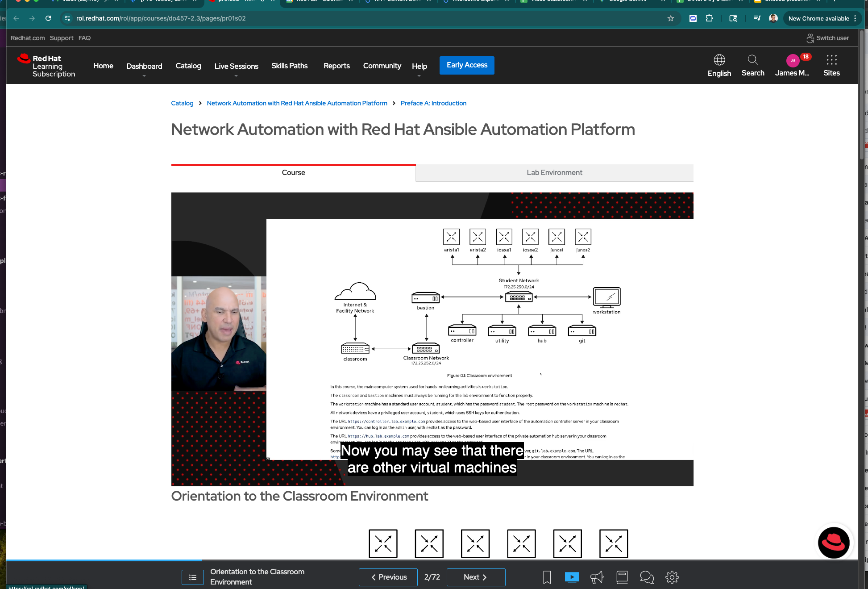Open the table of contents list icon
Screen dimensions: 868x589
click(x=193, y=577)
